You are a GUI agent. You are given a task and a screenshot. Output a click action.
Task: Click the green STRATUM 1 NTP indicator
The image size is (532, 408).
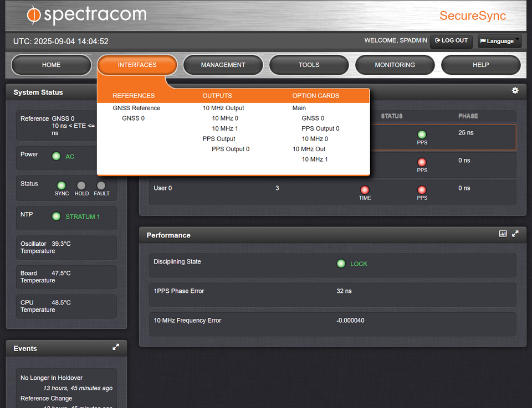coord(56,216)
